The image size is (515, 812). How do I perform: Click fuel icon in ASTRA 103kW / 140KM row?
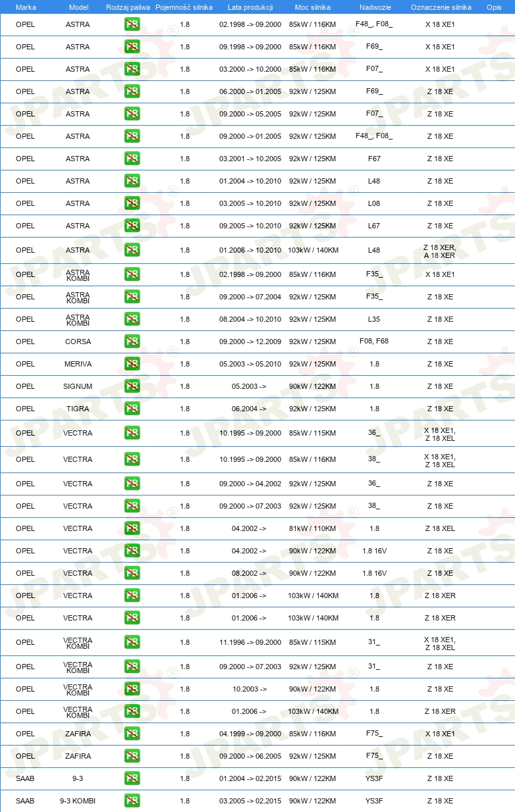tap(132, 250)
